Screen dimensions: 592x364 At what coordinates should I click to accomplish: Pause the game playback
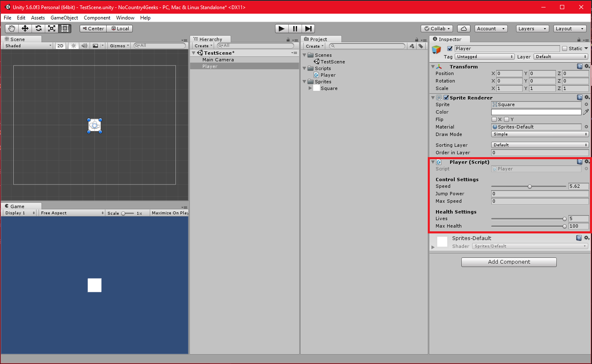[295, 29]
